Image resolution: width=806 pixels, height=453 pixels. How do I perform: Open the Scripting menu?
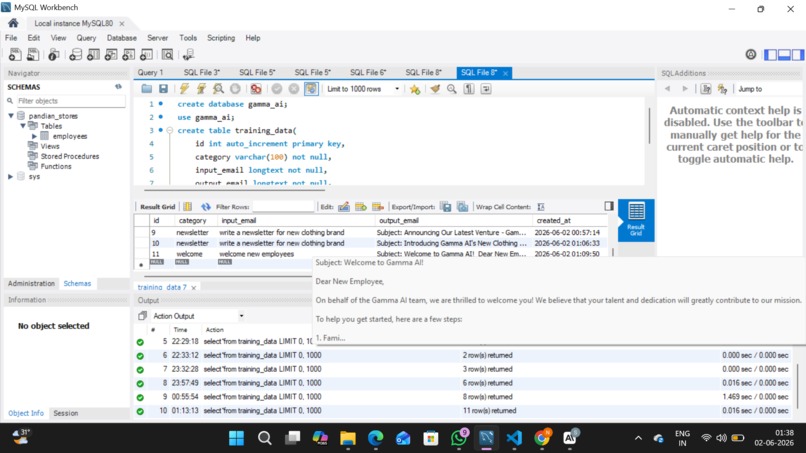pyautogui.click(x=221, y=38)
